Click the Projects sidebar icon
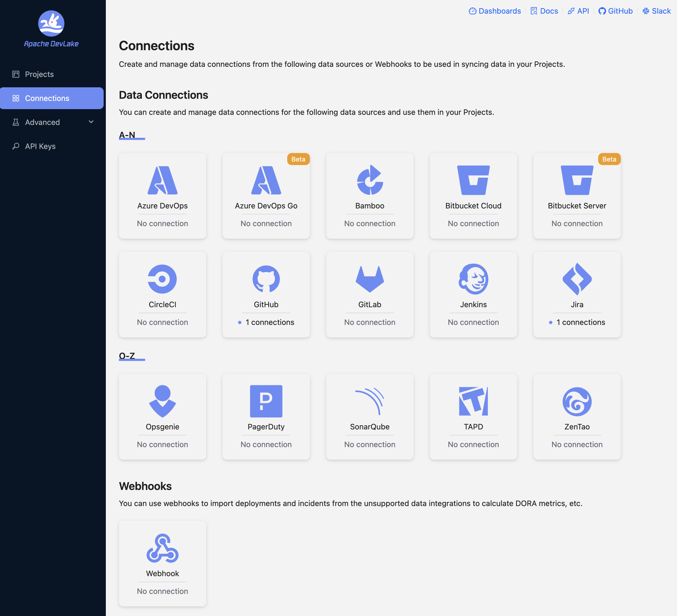The height and width of the screenshot is (616, 677). click(16, 74)
